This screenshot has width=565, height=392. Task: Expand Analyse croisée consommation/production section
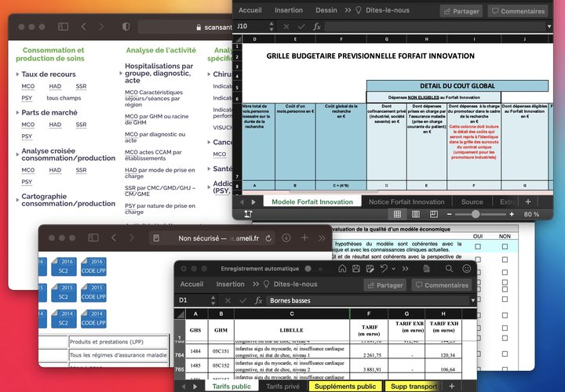coord(17,154)
